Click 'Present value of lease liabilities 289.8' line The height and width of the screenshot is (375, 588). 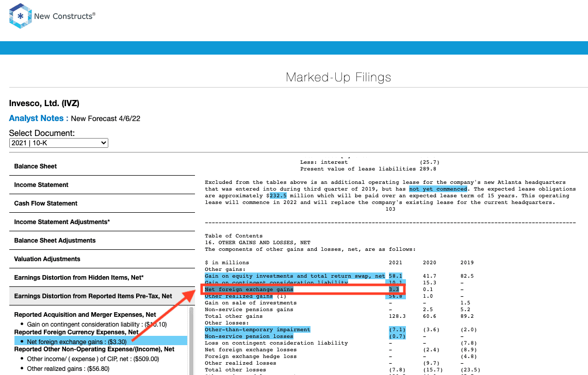(x=368, y=169)
